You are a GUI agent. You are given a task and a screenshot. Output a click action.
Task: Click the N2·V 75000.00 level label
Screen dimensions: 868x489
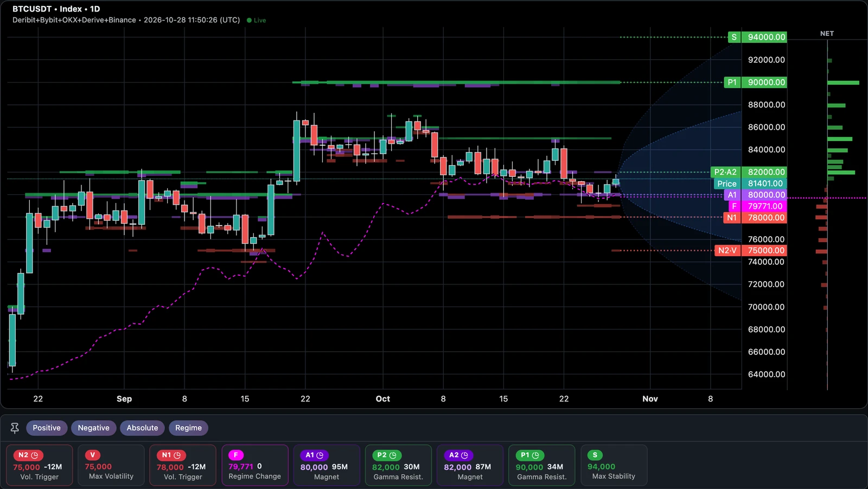pos(751,251)
